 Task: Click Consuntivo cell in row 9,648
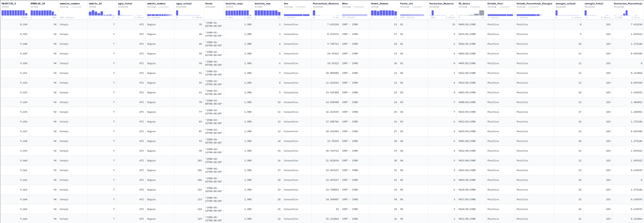click(291, 44)
